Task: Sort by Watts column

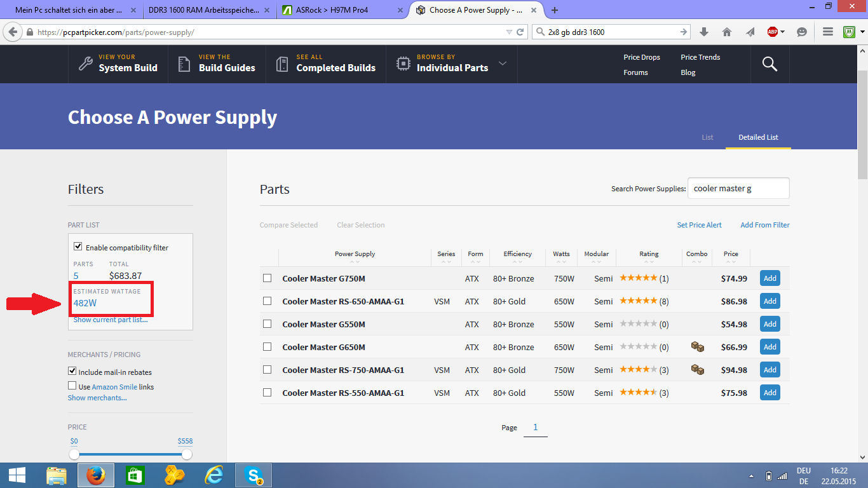Action: [x=561, y=254]
